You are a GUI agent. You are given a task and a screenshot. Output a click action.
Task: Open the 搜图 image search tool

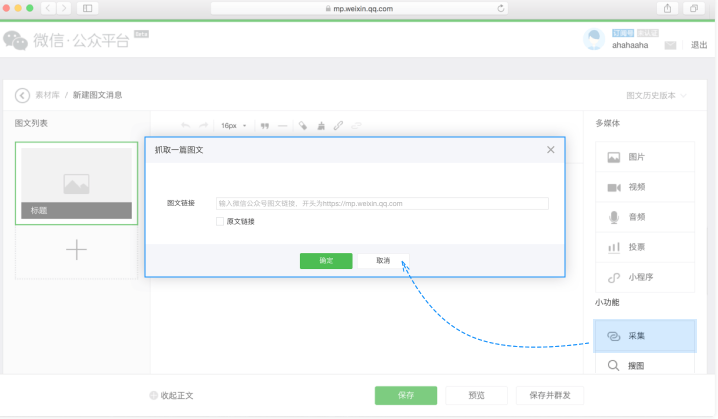click(636, 366)
